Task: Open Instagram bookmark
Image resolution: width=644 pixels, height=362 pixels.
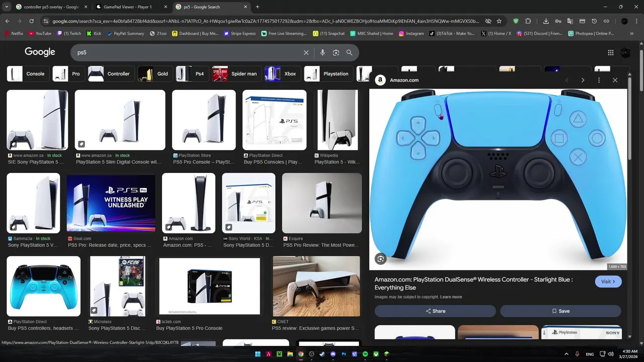Action: [412, 34]
